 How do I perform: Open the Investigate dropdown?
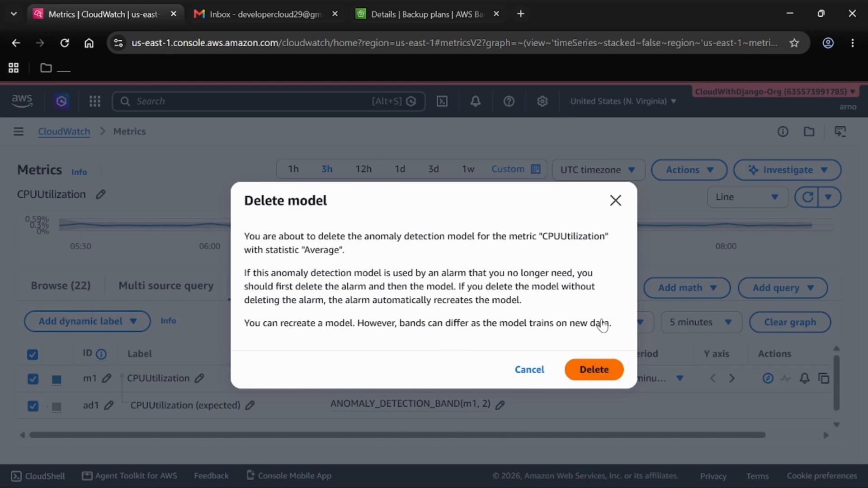[787, 170]
